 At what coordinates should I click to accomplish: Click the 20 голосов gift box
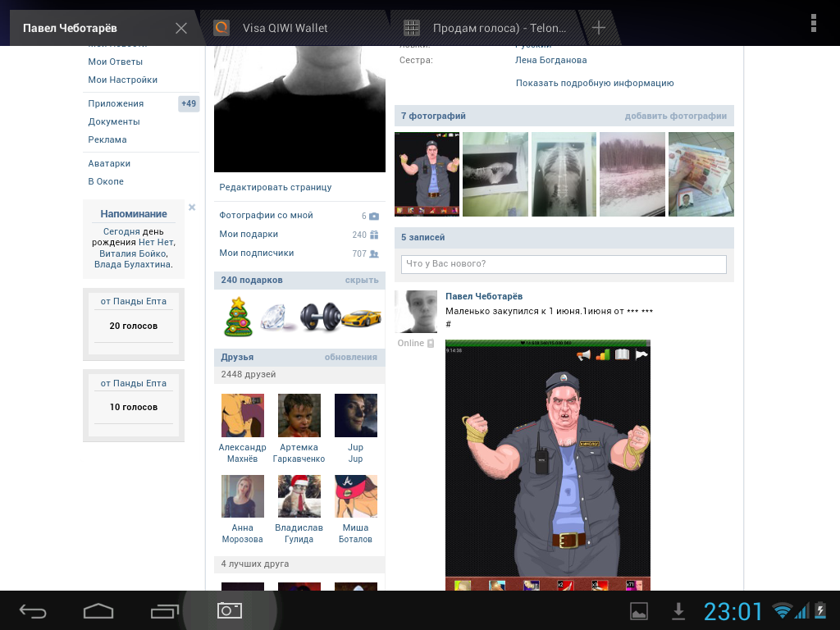(134, 324)
